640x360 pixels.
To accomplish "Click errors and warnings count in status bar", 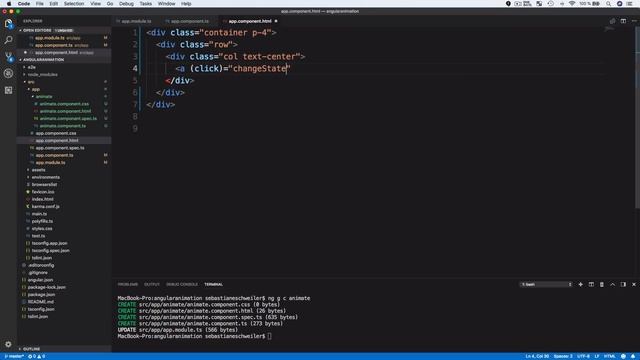I will pyautogui.click(x=37, y=356).
